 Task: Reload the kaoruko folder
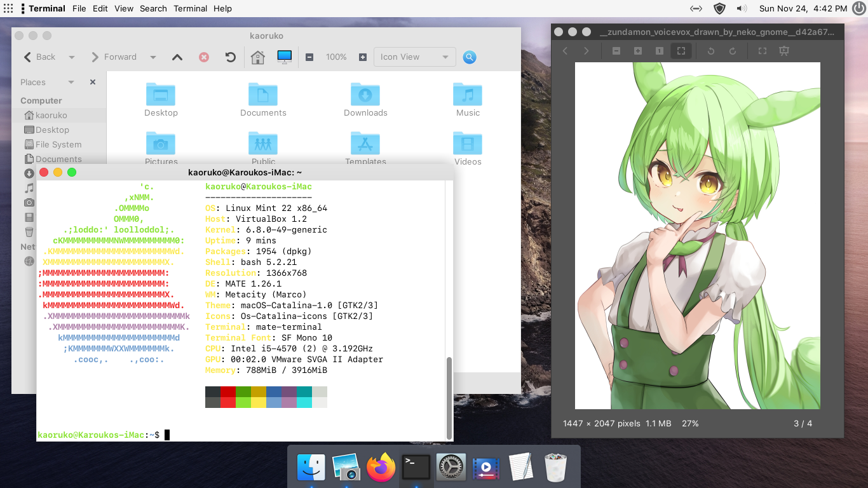pos(231,57)
